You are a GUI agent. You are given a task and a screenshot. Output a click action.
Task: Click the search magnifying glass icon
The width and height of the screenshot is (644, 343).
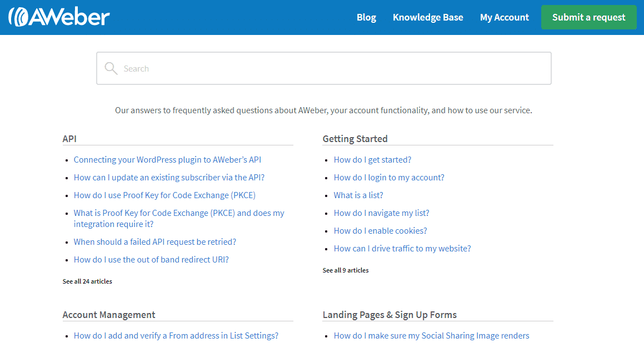(x=111, y=68)
